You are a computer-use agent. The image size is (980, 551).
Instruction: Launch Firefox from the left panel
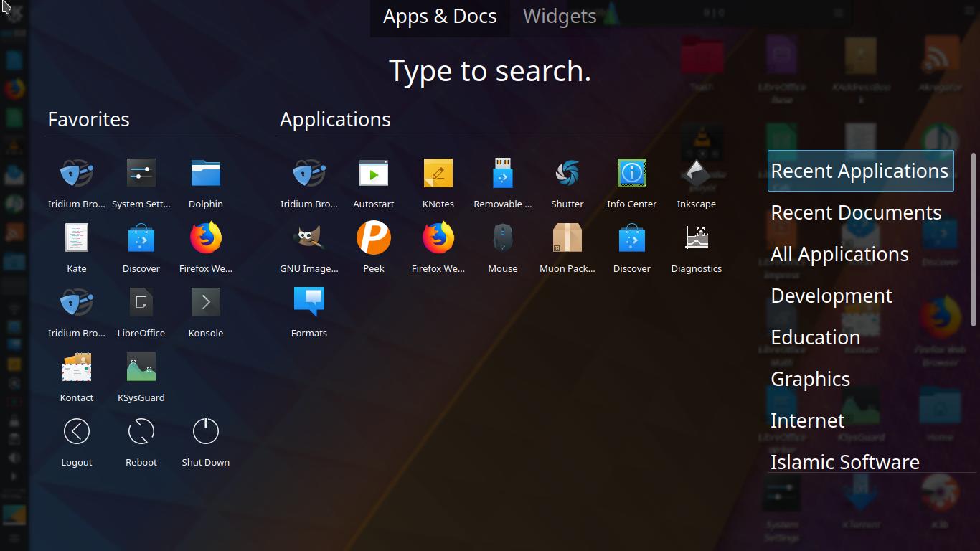pyautogui.click(x=14, y=88)
